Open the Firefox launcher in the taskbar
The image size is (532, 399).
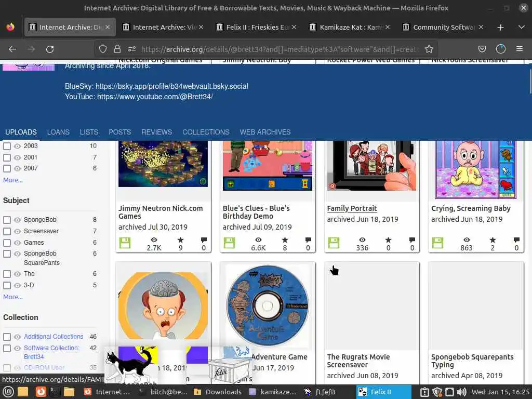point(41,392)
